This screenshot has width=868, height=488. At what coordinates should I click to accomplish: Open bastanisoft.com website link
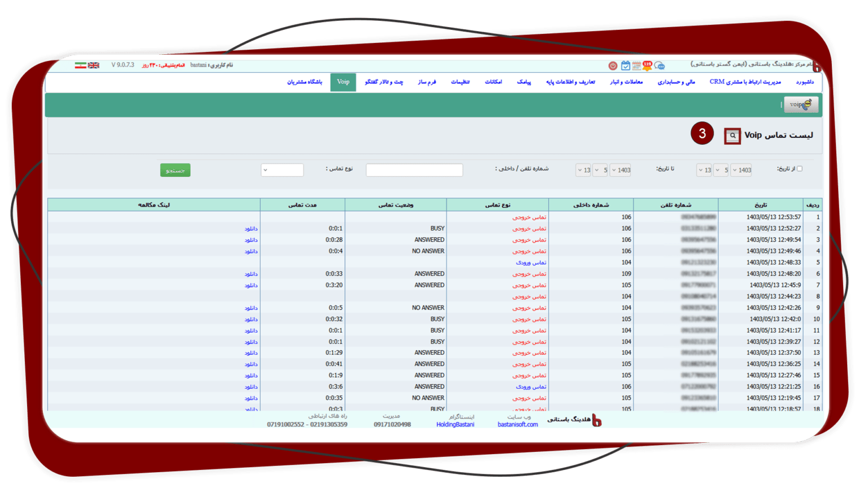point(518,425)
